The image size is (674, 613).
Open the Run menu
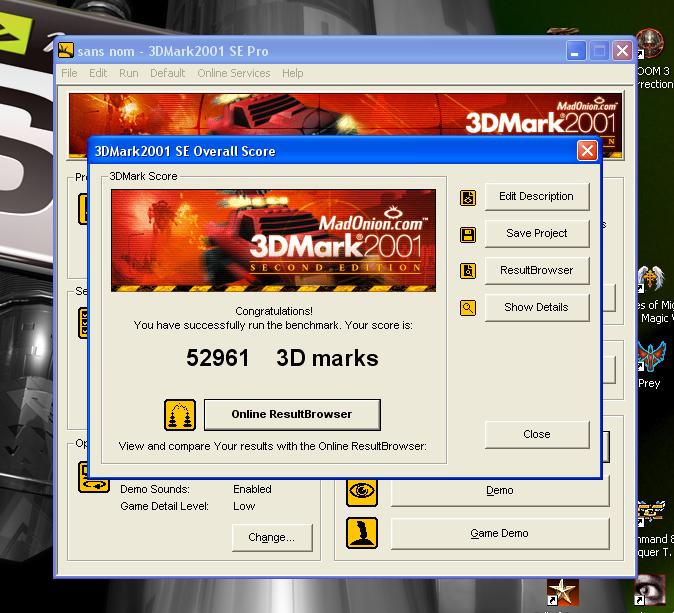129,74
